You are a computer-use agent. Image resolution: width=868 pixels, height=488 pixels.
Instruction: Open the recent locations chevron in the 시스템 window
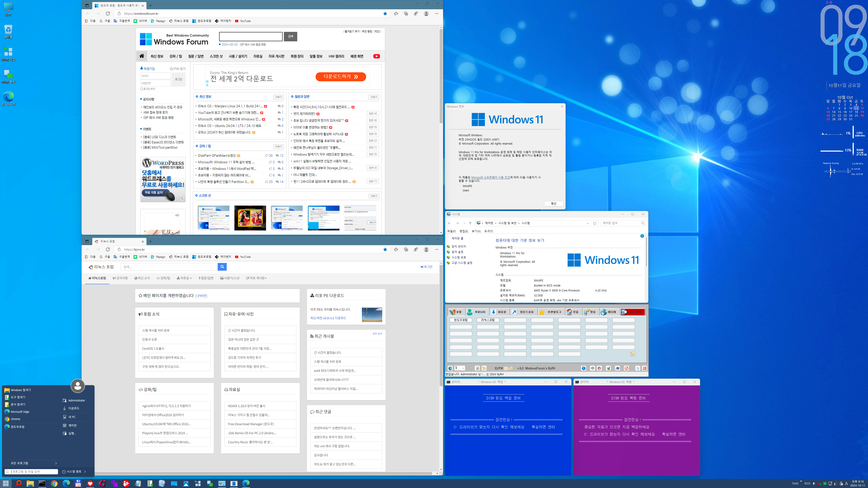[464, 223]
